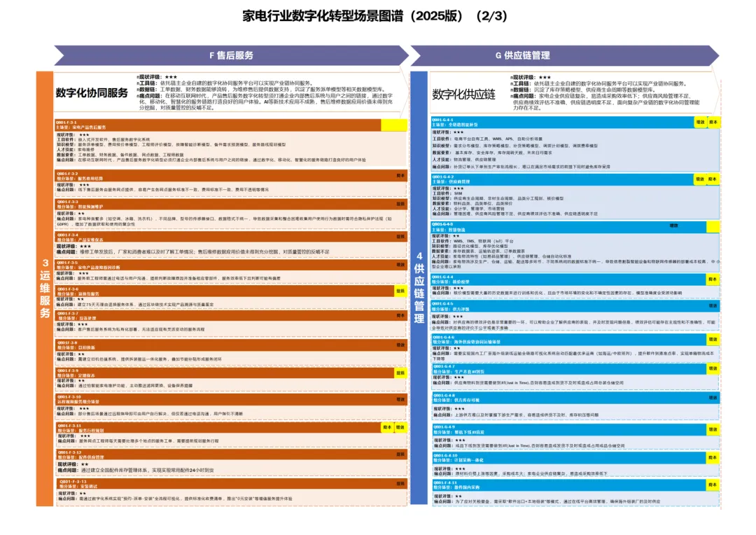Viewport: 756px width, 535px height.
Task: Click the yellow 增效 tag on row Q801-G-4-6
Action: tap(713, 340)
